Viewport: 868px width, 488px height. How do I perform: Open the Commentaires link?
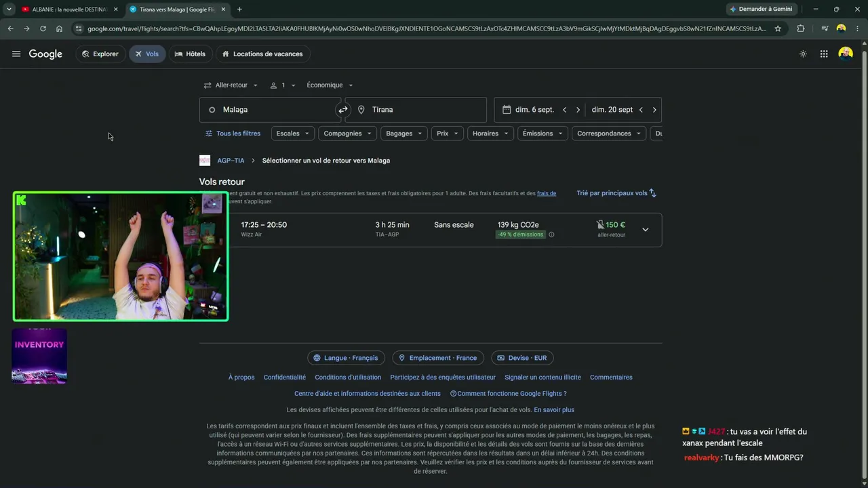(611, 378)
